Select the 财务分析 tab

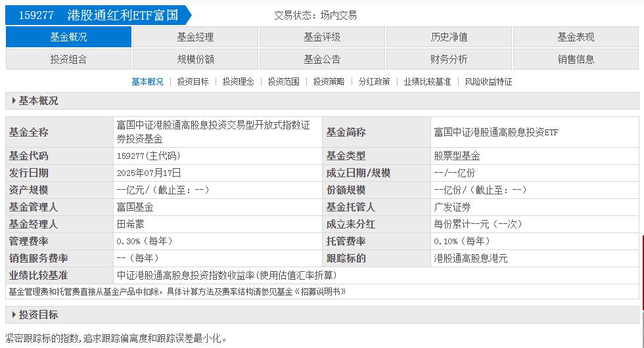point(449,59)
